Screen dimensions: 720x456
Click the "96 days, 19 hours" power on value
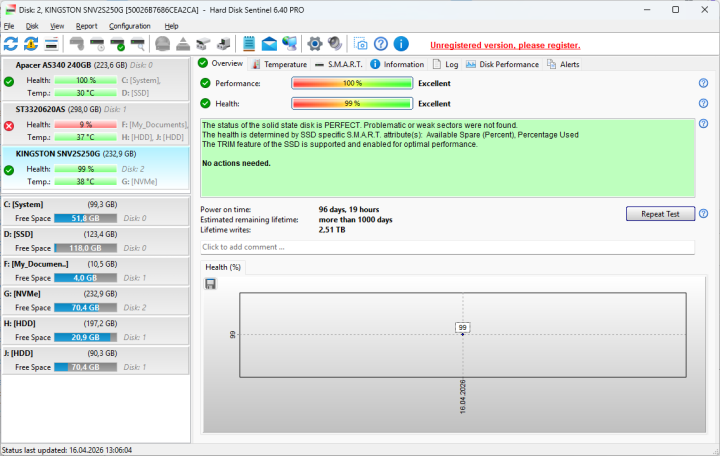pos(349,209)
